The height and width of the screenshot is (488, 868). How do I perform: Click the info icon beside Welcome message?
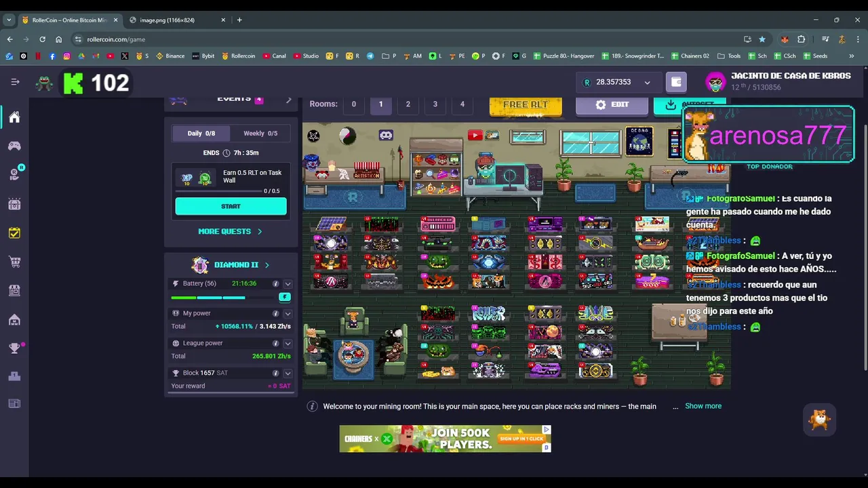coord(312,406)
